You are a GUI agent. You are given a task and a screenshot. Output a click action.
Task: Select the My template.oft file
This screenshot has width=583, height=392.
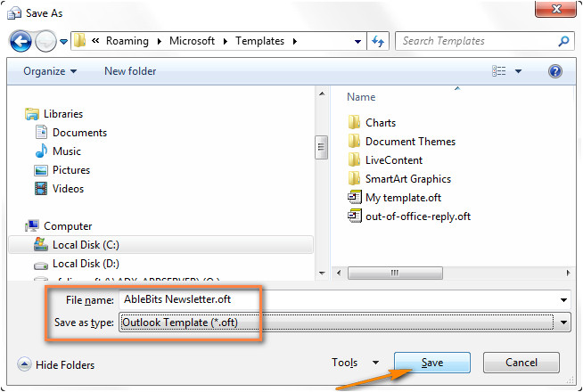click(x=403, y=197)
